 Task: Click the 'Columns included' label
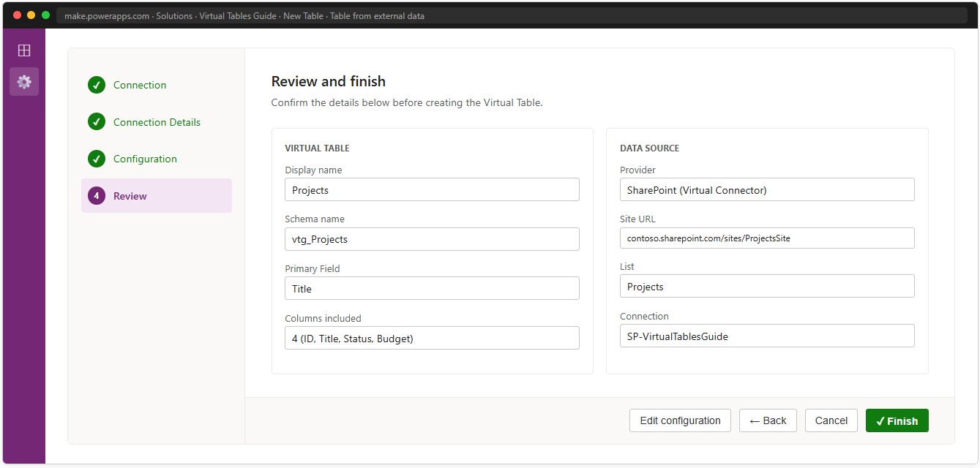pos(323,318)
